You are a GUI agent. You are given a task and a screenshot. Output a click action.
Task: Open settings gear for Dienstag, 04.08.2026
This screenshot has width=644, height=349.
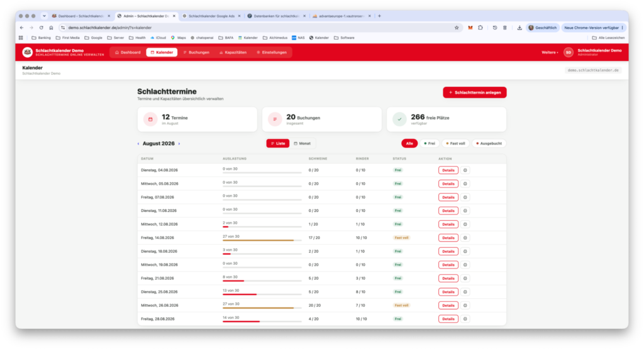coord(465,170)
